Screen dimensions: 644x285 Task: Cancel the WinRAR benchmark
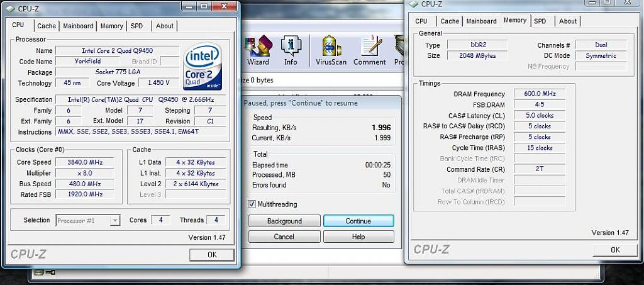(x=284, y=237)
